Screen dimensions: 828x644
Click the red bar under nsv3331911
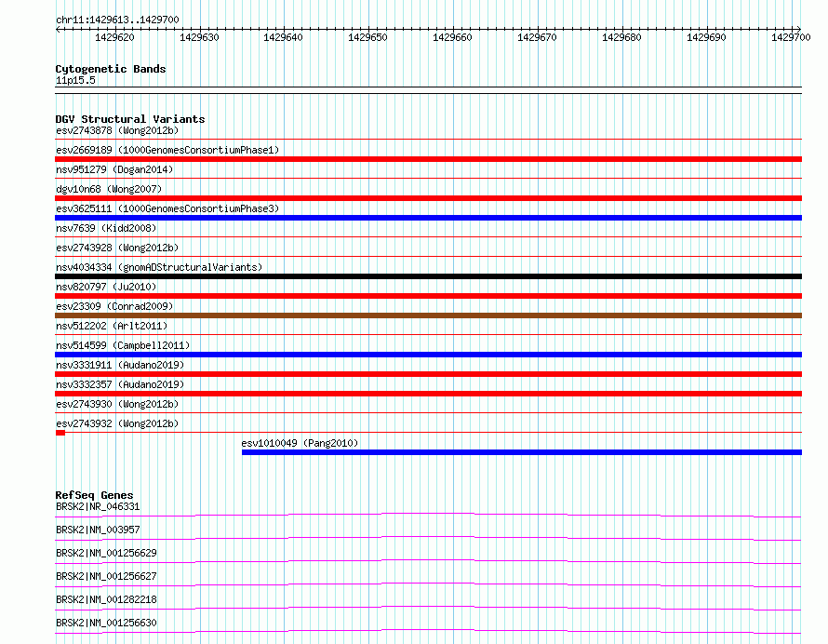click(x=428, y=374)
